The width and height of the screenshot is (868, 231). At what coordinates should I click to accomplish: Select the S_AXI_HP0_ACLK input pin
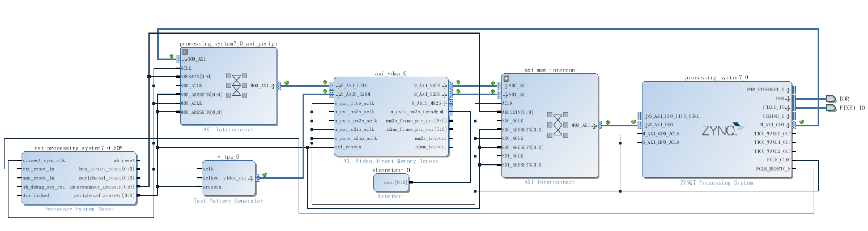(x=661, y=143)
